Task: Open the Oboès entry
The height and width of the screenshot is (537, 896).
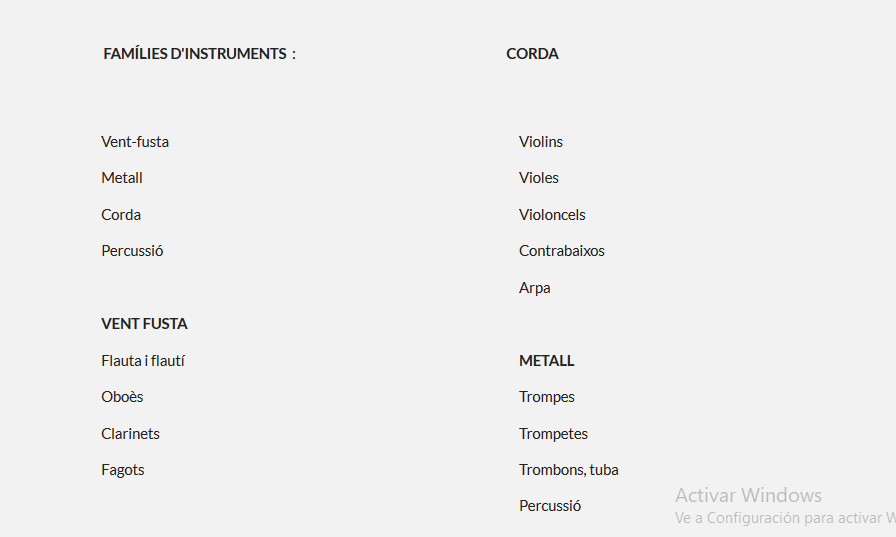Action: [122, 397]
